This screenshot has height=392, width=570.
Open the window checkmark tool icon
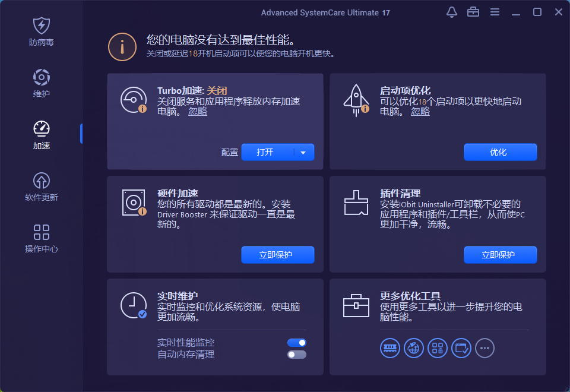point(461,348)
